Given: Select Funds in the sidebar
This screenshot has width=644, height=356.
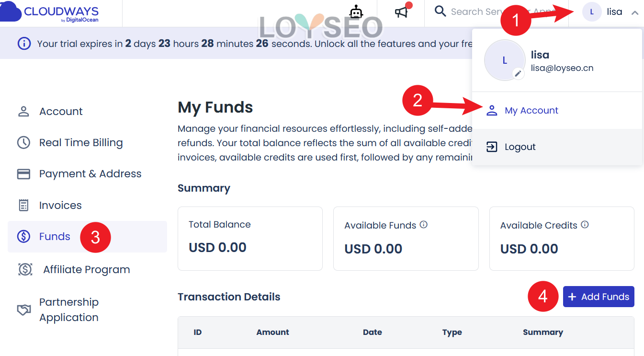Looking at the screenshot, I should click(55, 237).
